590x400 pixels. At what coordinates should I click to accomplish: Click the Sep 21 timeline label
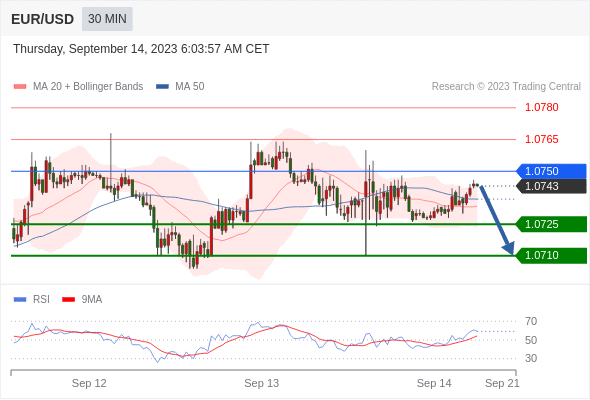pyautogui.click(x=502, y=383)
